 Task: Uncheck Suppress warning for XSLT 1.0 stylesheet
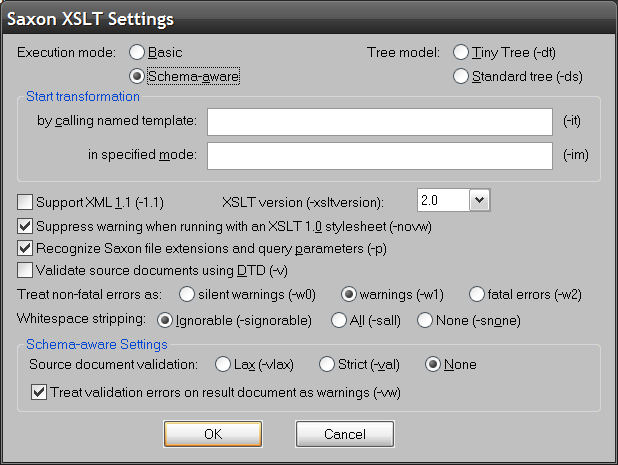(x=25, y=225)
